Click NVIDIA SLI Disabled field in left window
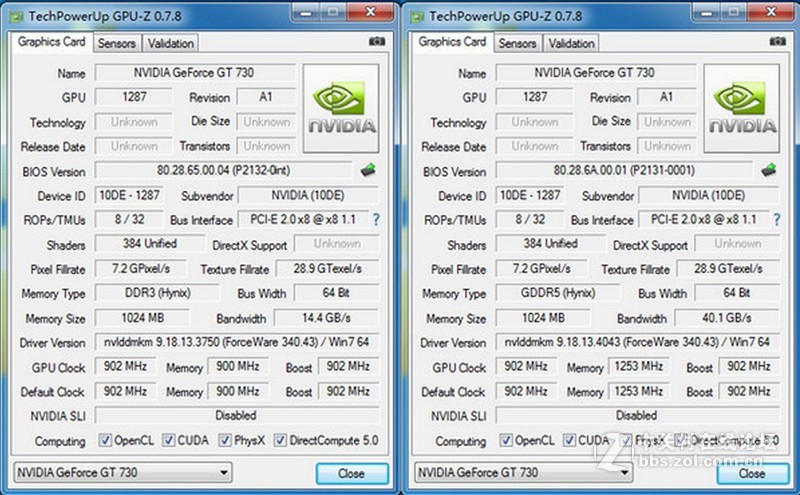The height and width of the screenshot is (495, 800). tap(237, 415)
